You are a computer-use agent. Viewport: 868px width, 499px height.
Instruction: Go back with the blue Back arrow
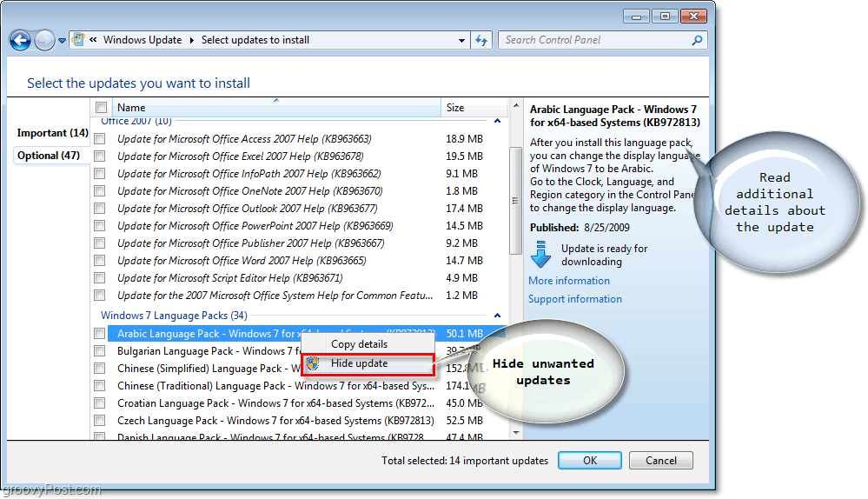click(x=21, y=41)
